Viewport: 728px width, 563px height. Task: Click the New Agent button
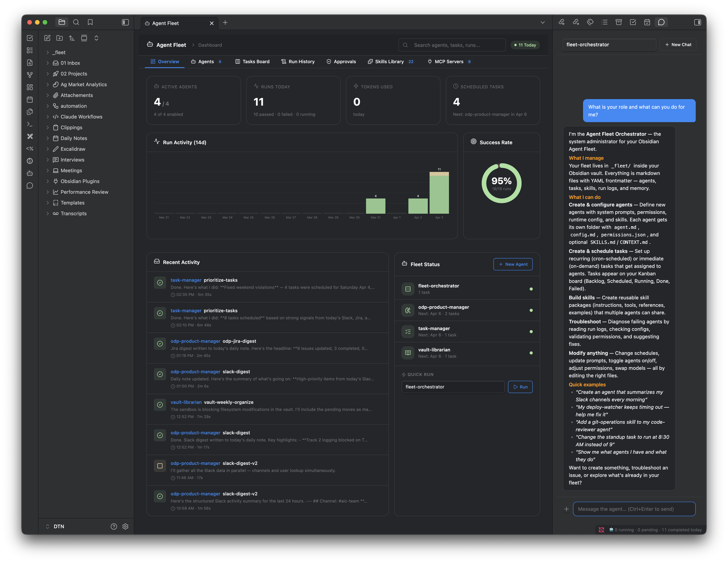pyautogui.click(x=513, y=264)
